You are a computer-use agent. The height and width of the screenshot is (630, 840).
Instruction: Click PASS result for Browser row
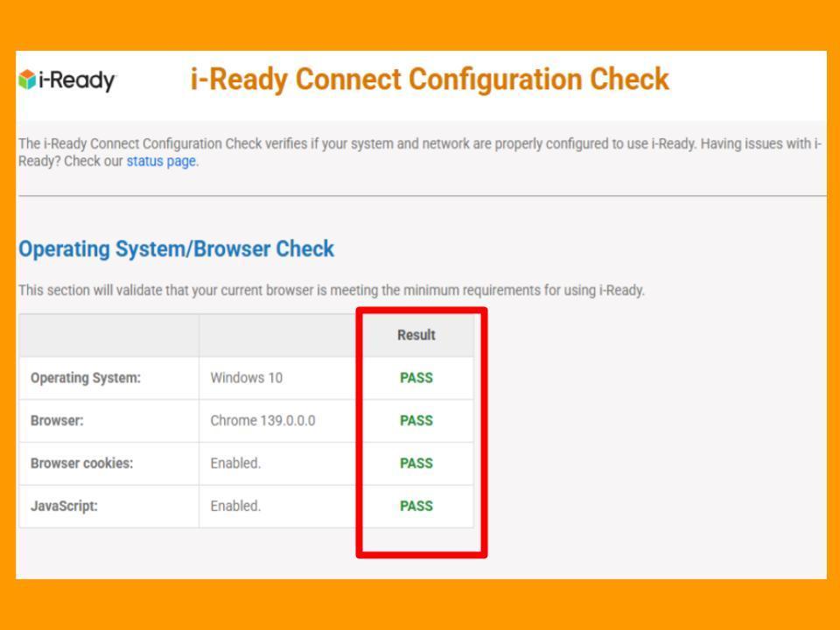416,421
